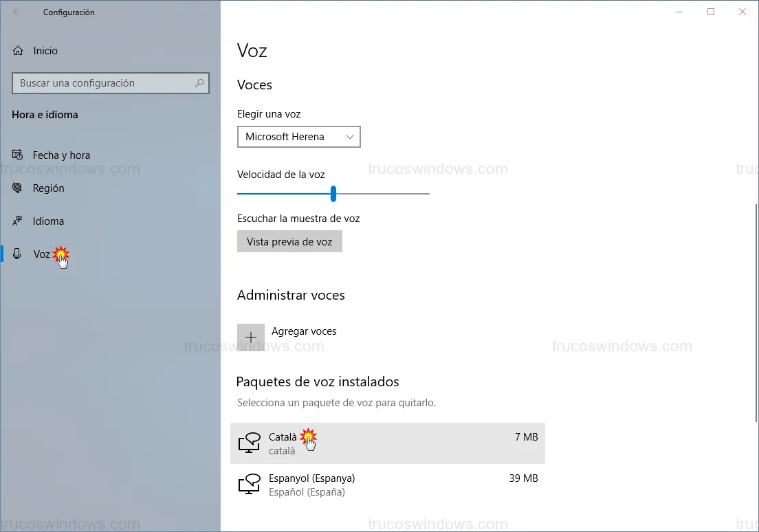This screenshot has width=759, height=532.
Task: Click the Región globe icon
Action: [x=19, y=188]
